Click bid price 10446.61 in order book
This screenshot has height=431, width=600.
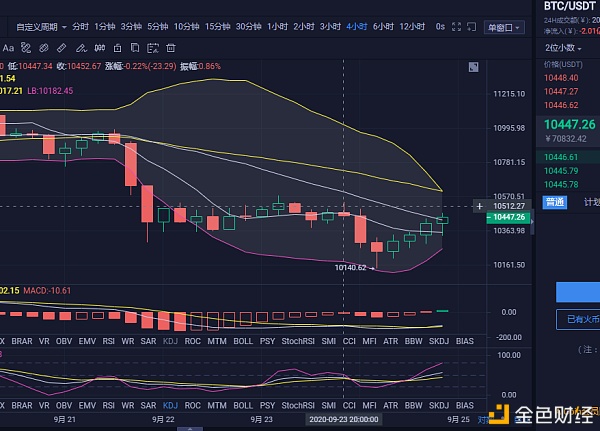pos(561,157)
